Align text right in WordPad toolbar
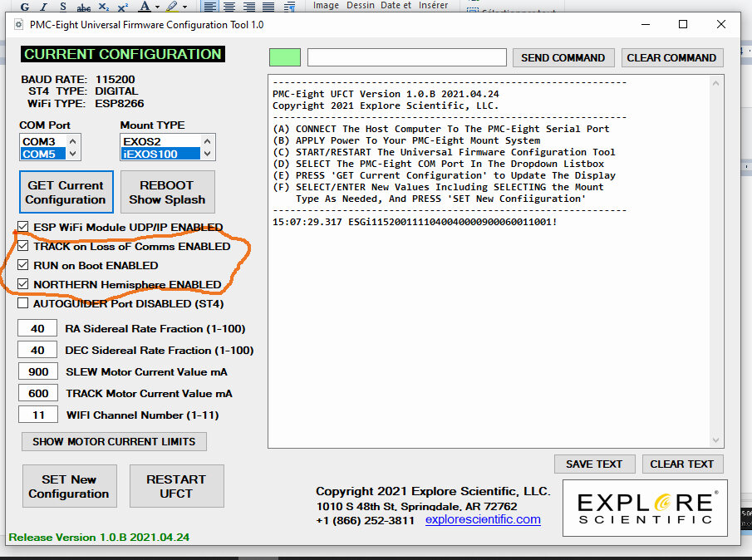This screenshot has height=560, width=752. (249, 7)
